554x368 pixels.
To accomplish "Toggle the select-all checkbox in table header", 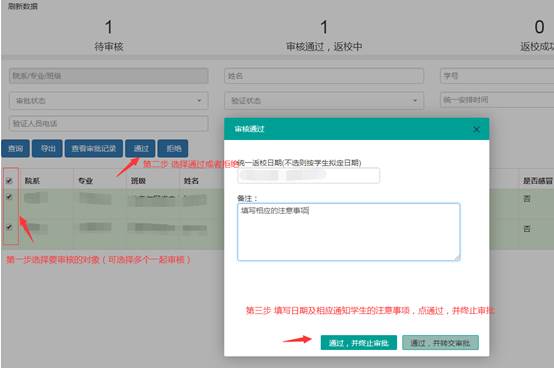I will click(x=9, y=181).
